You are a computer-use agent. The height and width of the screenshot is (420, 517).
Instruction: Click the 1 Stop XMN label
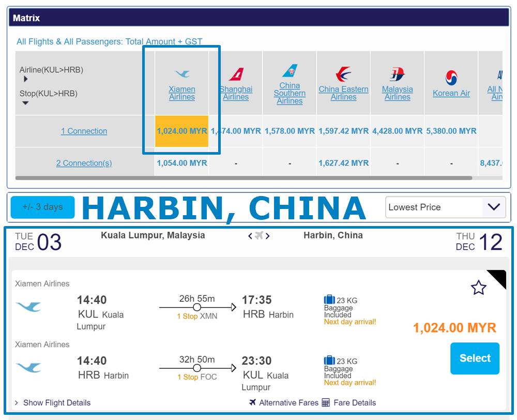coord(197,316)
